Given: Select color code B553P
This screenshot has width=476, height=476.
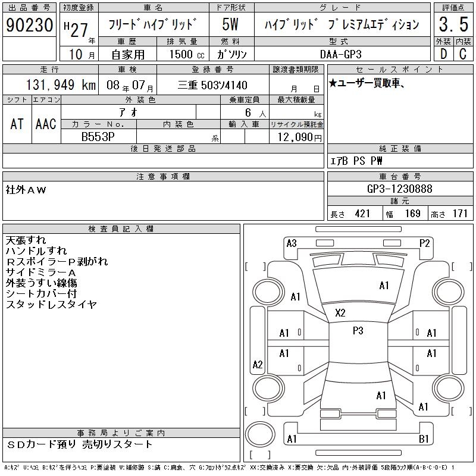Looking at the screenshot, I should [x=98, y=137].
